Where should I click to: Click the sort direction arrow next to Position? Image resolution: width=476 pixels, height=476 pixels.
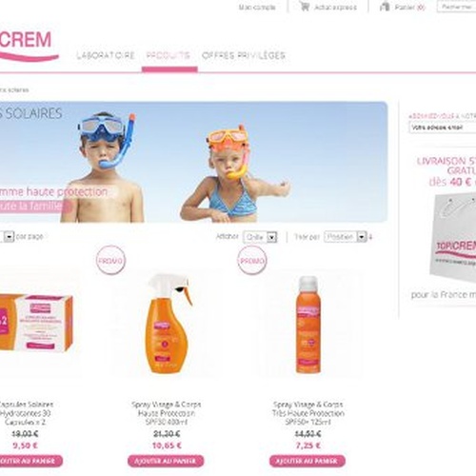(x=370, y=237)
